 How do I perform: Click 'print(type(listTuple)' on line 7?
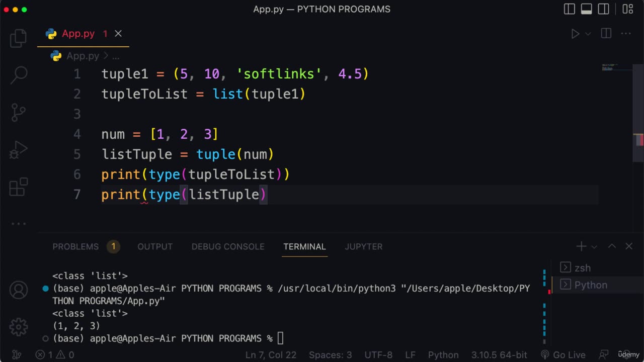pyautogui.click(x=184, y=195)
